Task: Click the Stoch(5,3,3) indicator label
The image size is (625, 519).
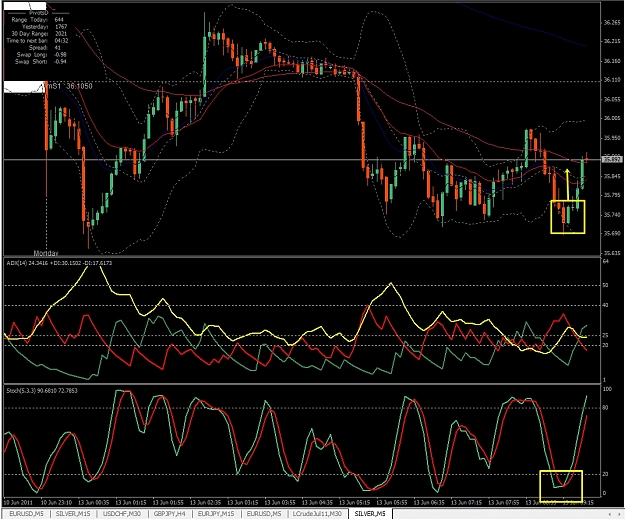Action: pos(42,391)
